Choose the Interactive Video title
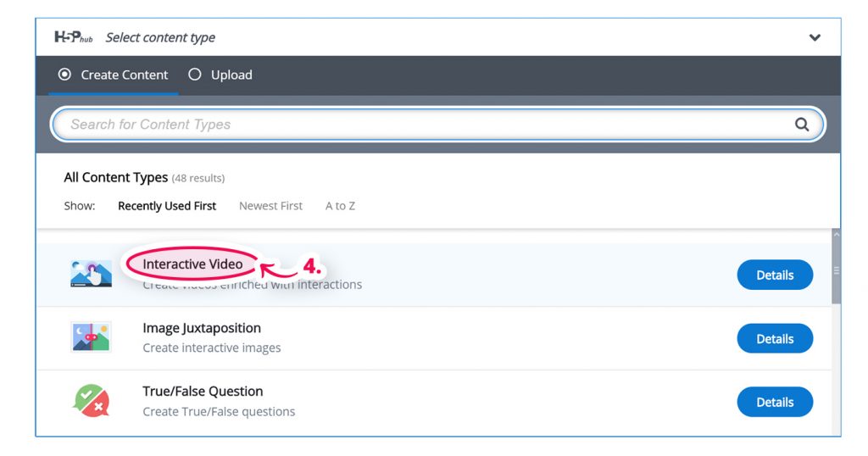868x456 pixels. point(192,264)
